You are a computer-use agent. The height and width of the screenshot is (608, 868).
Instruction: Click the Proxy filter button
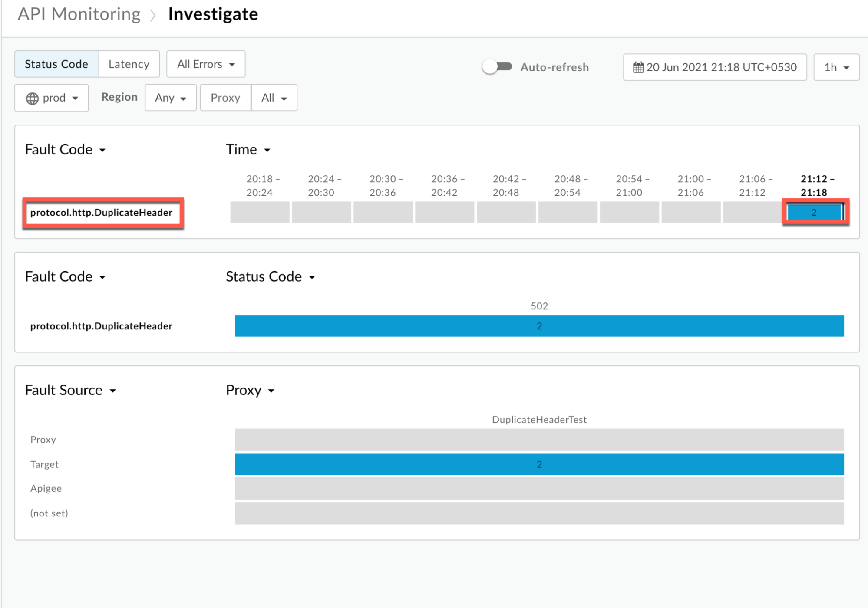225,98
